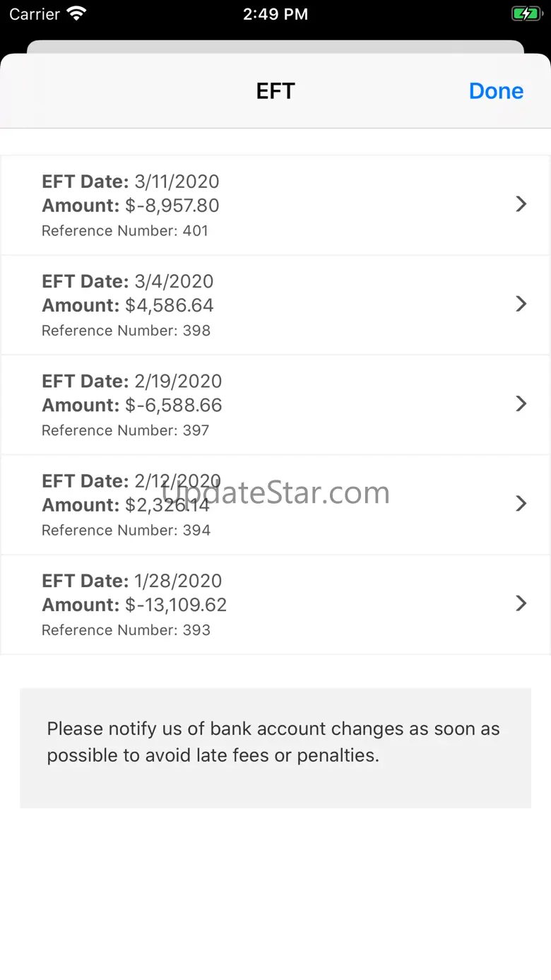Tap the bank account changes notice
Screen dimensions: 551x980
click(x=274, y=742)
